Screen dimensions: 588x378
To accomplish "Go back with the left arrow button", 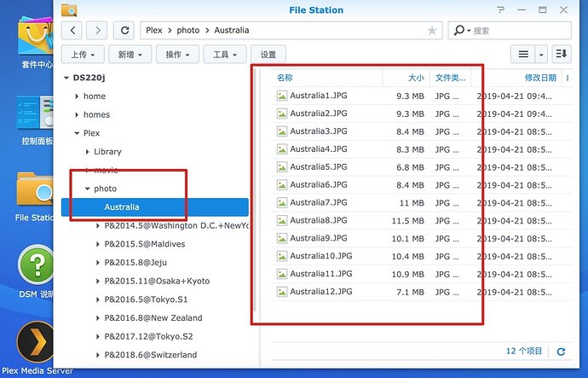I will (72, 31).
